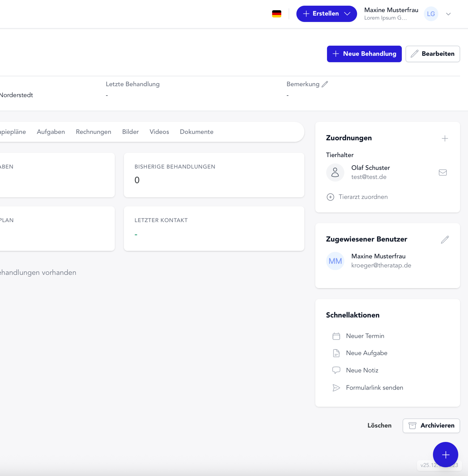Click the archive icon on the Archivieren button
468x476 pixels.
click(412, 426)
